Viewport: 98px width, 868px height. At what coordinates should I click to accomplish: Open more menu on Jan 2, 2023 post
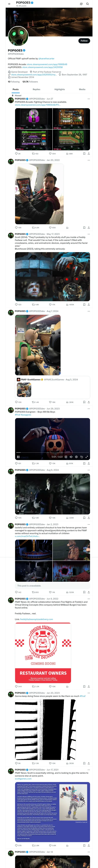point(89,524)
